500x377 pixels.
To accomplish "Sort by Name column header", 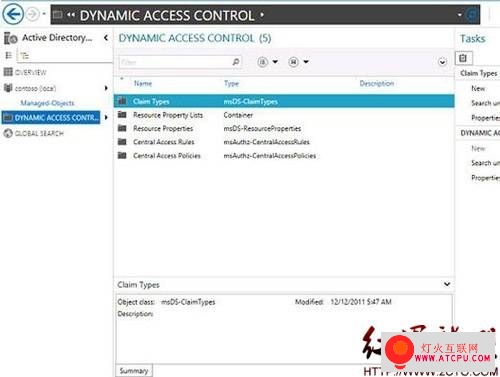I will tap(143, 83).
